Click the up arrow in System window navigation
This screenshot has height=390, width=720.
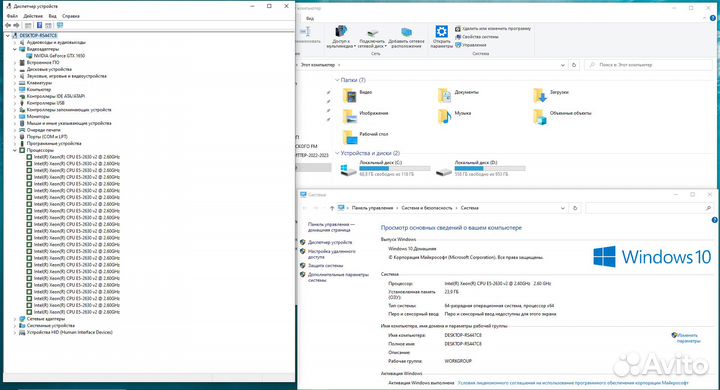pos(332,208)
